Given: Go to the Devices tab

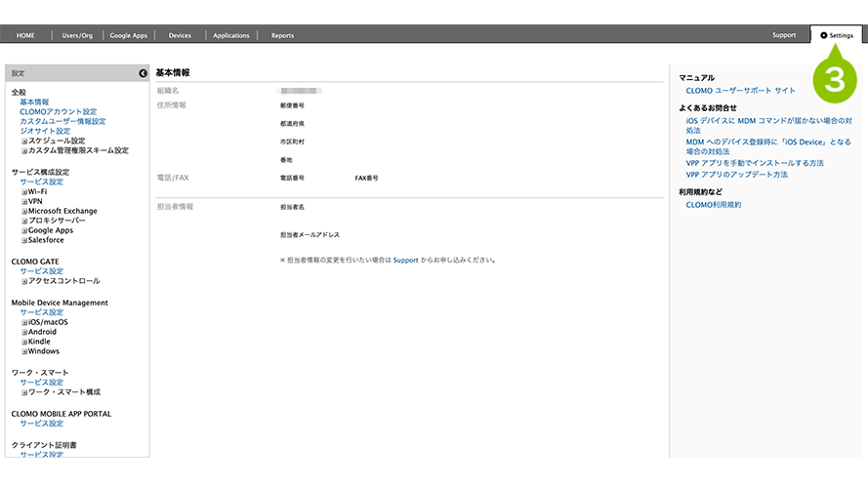Looking at the screenshot, I should 180,35.
